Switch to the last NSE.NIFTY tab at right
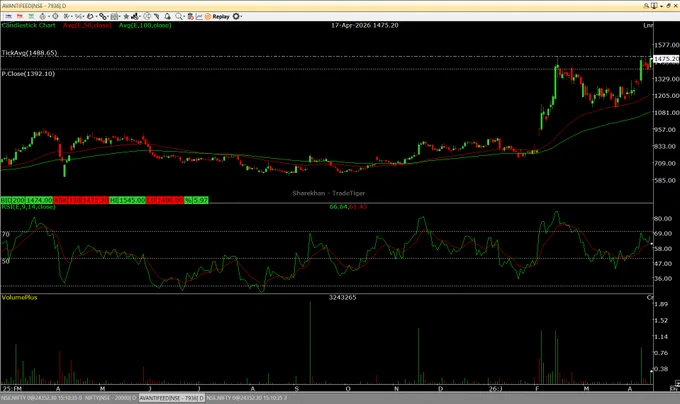Image resolution: width=680 pixels, height=404 pixels. pos(246,397)
